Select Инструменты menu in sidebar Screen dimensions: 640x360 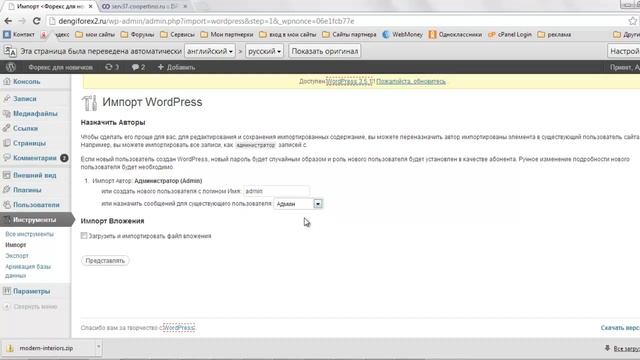point(35,220)
